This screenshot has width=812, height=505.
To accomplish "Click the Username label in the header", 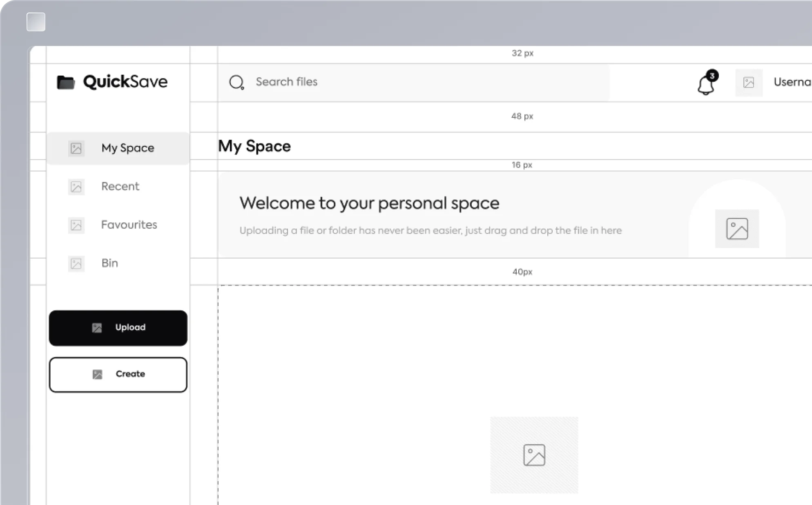I will 792,82.
